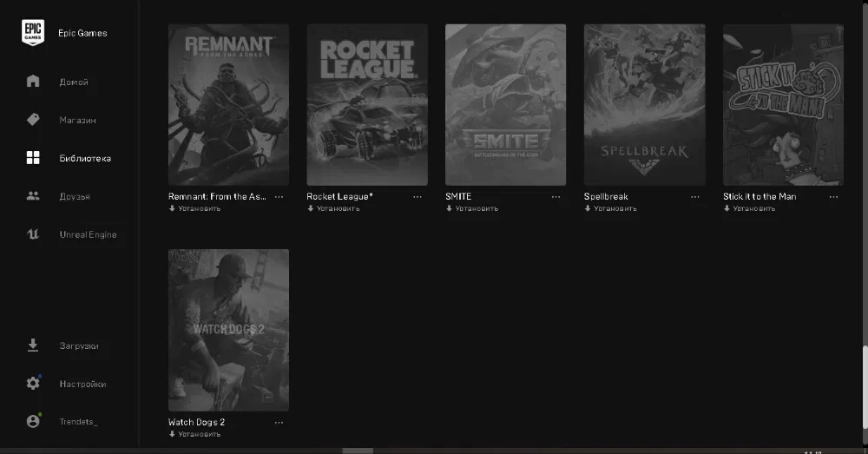
Task: Select Библиотека in sidebar
Action: pyautogui.click(x=85, y=158)
